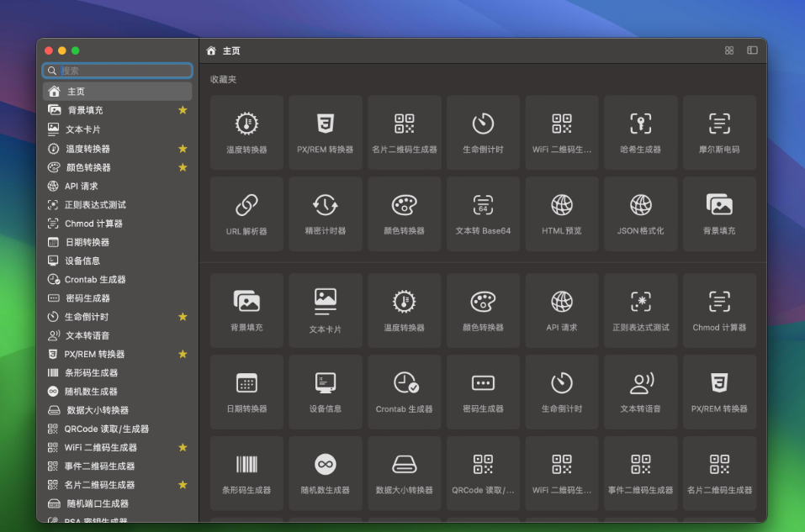Open the PX/REM 转换器 tool card

pyautogui.click(x=325, y=132)
